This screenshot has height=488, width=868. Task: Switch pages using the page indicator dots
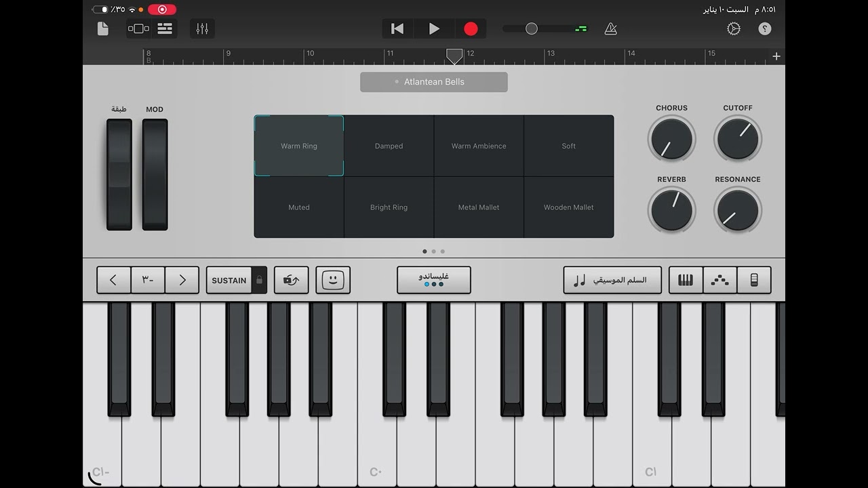click(x=434, y=251)
